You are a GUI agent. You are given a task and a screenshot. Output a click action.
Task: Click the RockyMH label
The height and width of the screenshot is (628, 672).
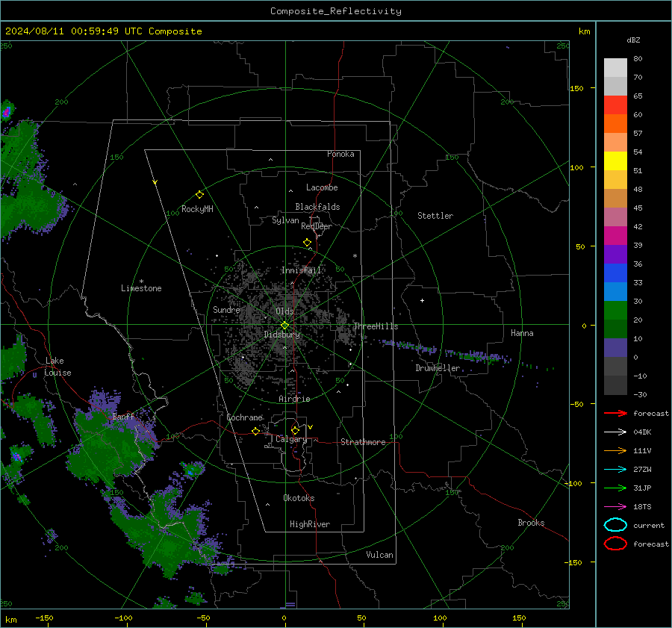[x=197, y=209]
